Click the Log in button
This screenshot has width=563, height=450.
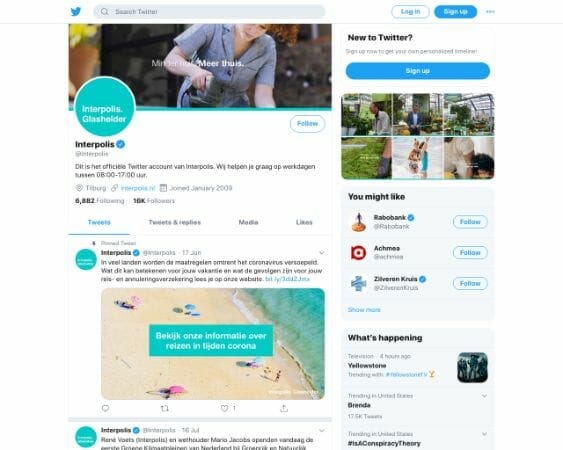410,11
